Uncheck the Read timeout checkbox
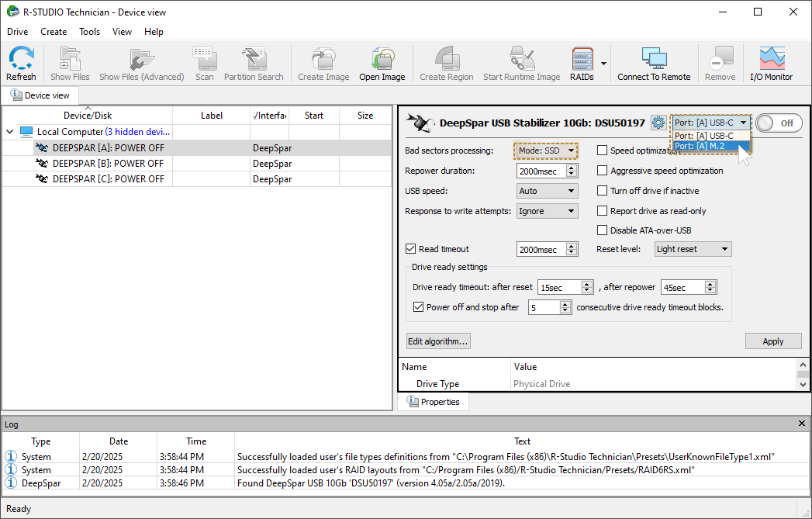812x519 pixels. pyautogui.click(x=411, y=248)
